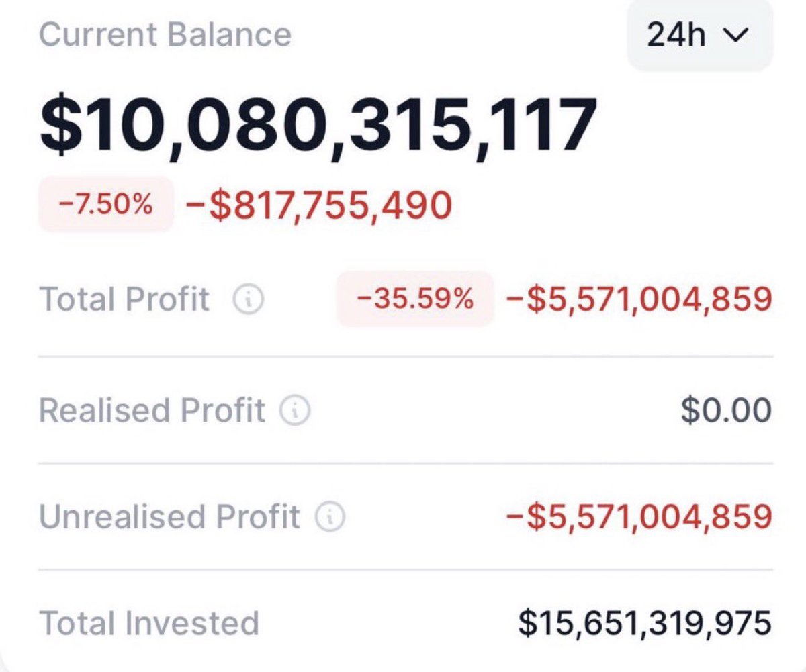Image resolution: width=806 pixels, height=672 pixels.
Task: Click the -35.59% total profit badge
Action: [415, 299]
